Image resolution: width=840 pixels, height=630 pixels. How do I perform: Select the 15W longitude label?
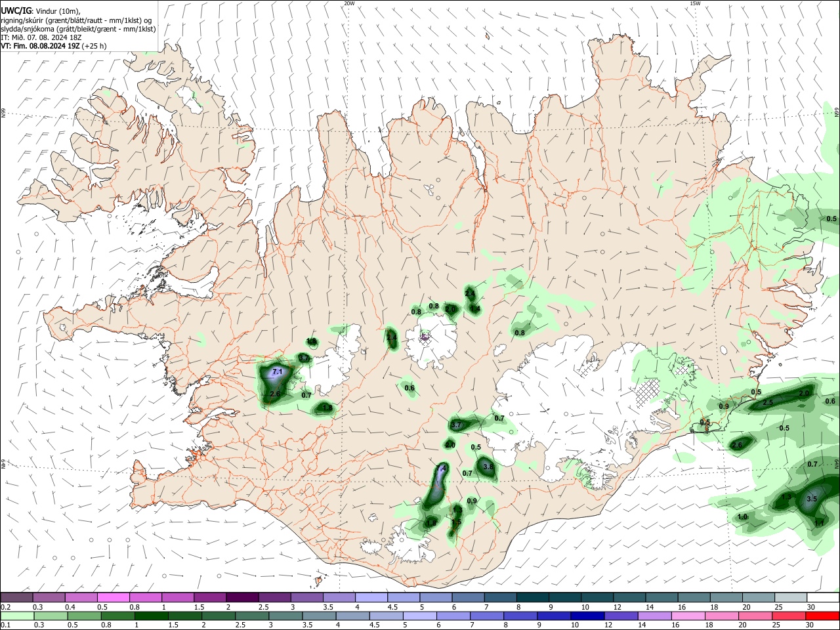point(695,3)
